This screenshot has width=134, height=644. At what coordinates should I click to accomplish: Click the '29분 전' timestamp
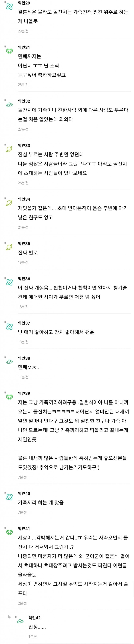[23, 31]
